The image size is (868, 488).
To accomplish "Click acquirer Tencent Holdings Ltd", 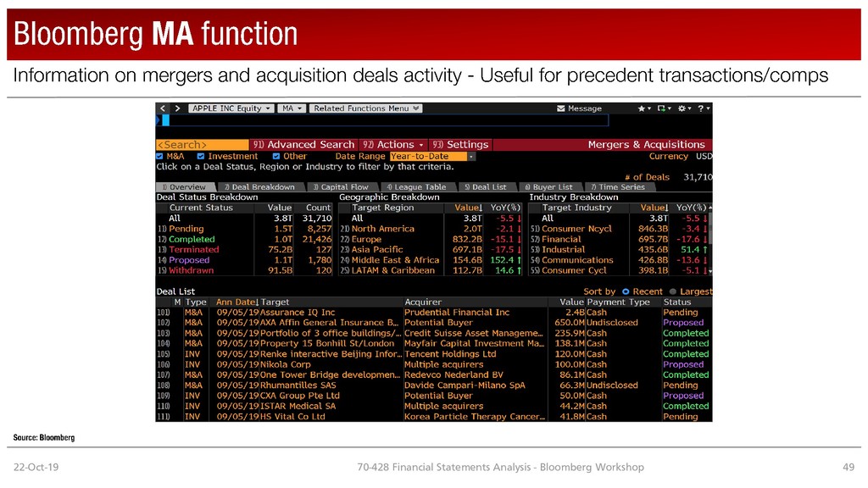I will (x=450, y=353).
